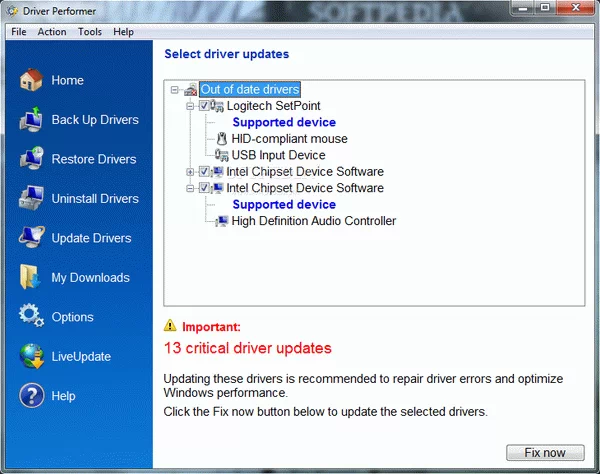Screen dimensions: 600x474
Task: Click the LiveUpdate globe icon
Action: coord(31,356)
